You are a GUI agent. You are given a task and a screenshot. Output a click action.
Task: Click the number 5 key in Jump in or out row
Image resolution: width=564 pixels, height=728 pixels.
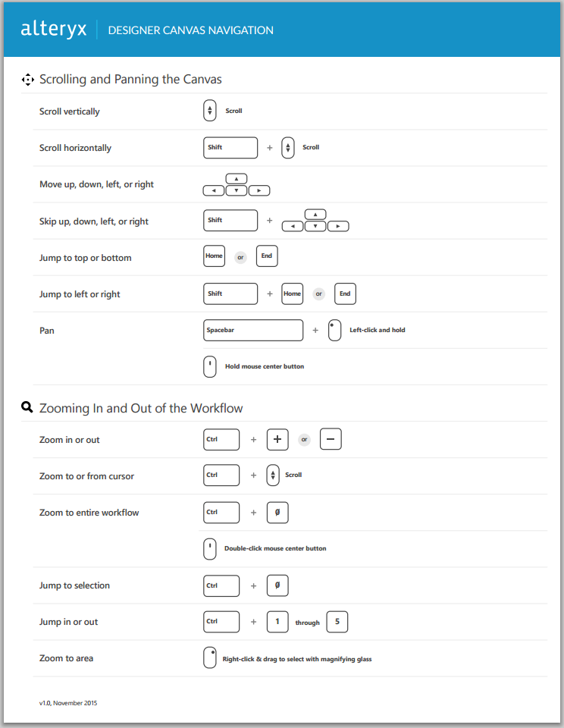point(337,622)
